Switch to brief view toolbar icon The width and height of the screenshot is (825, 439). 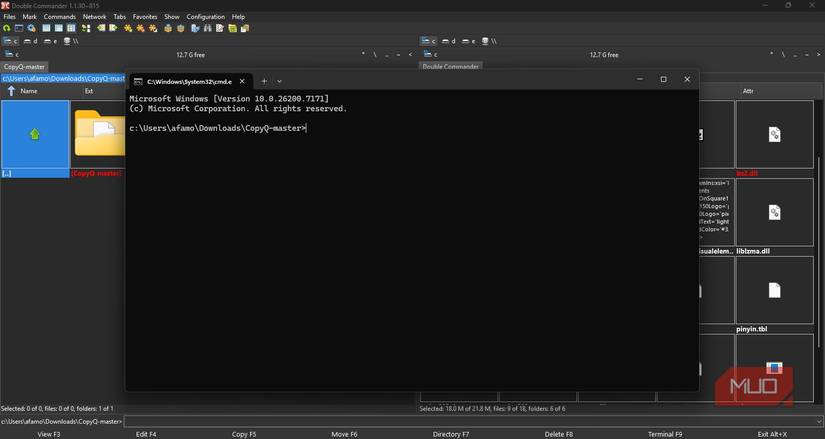coord(46,28)
